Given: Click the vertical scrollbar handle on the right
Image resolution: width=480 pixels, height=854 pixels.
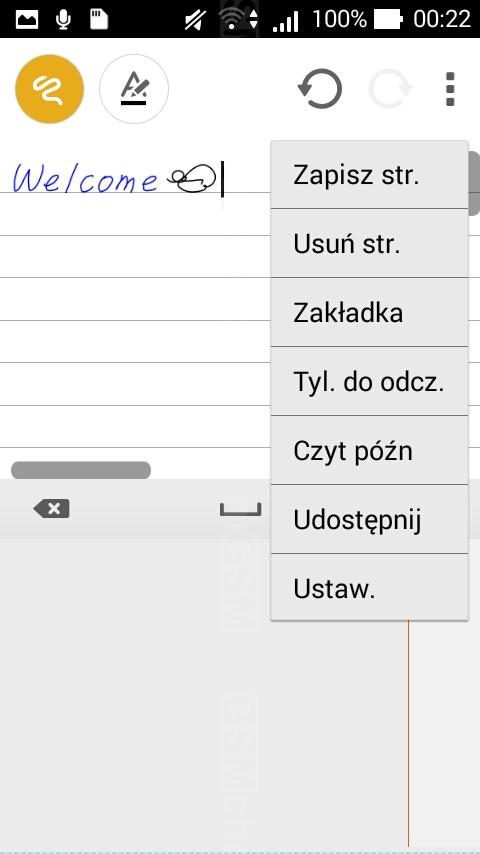Looking at the screenshot, I should pyautogui.click(x=474, y=184).
